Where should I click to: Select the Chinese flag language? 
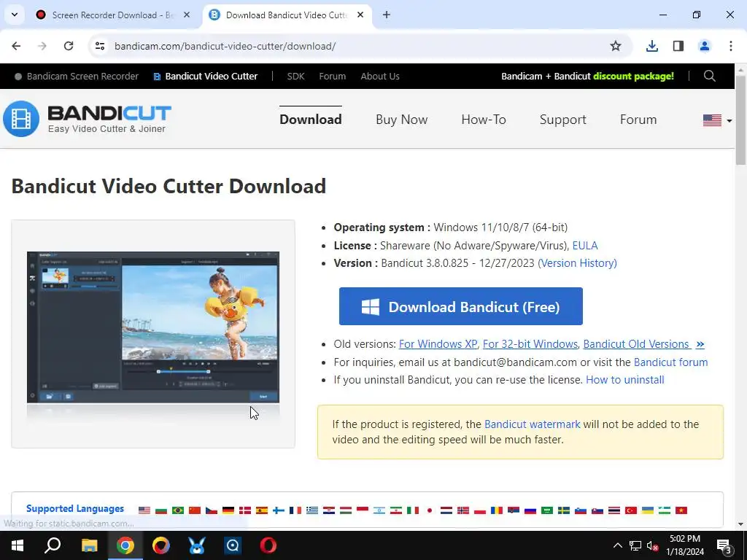pyautogui.click(x=194, y=510)
